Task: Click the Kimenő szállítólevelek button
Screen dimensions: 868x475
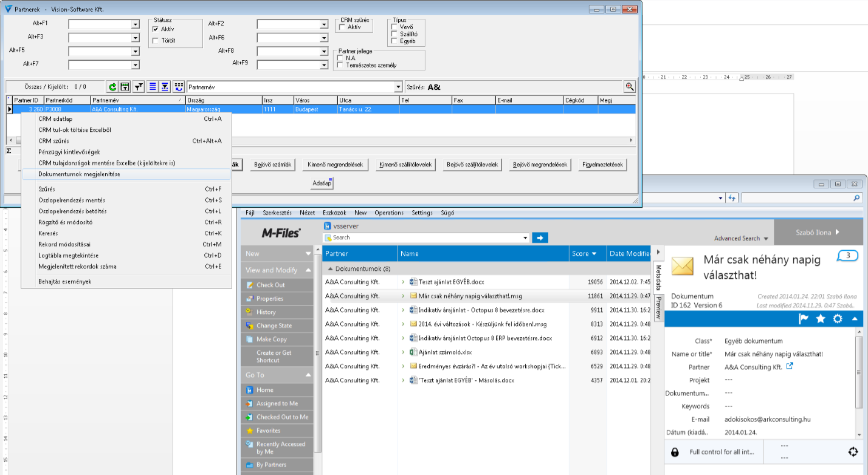Action: (x=405, y=165)
